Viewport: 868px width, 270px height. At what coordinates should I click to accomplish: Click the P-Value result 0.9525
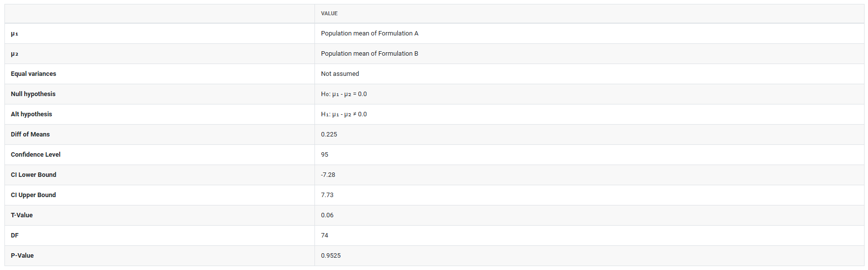(331, 256)
